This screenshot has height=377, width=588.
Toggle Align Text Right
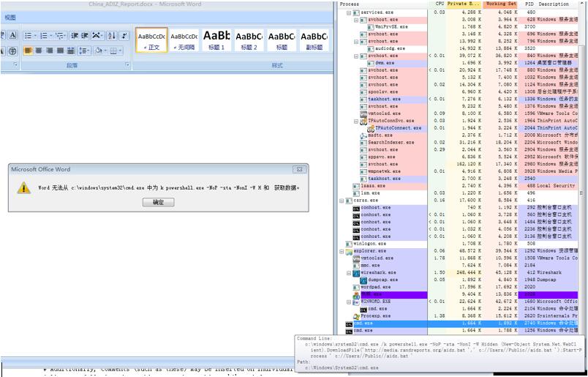pyautogui.click(x=50, y=51)
